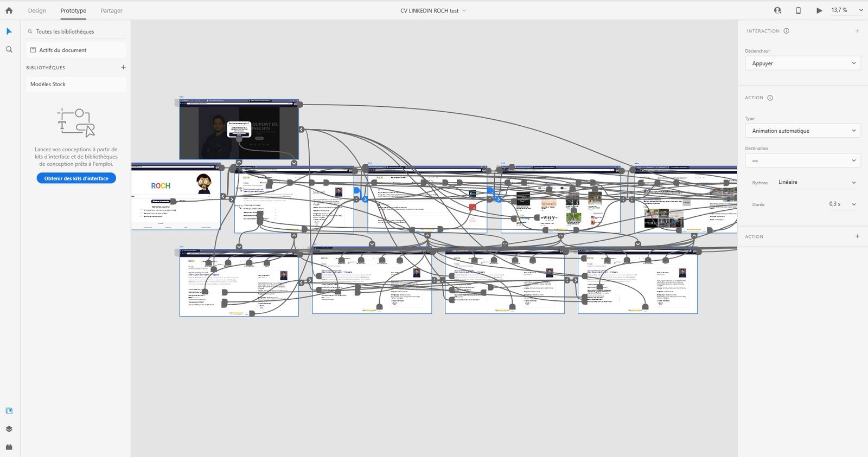Add a library with plus icon
Viewport: 868px width, 457px height.
[x=123, y=67]
